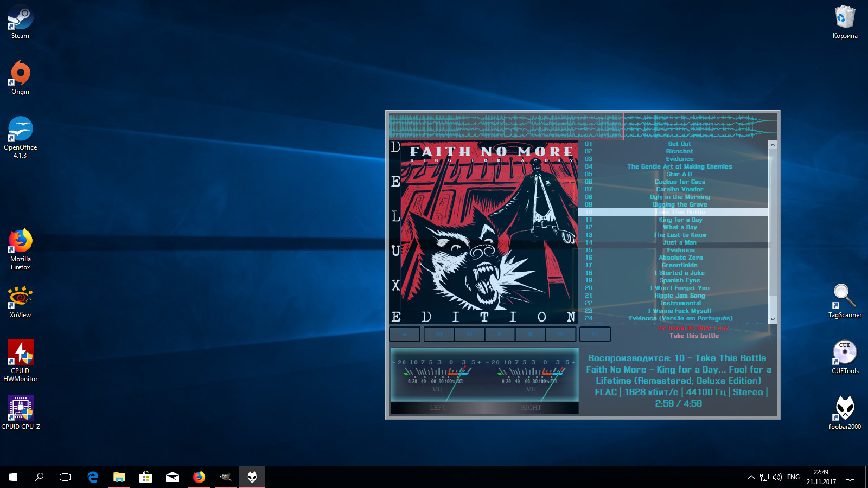Open the Recycle Bin (Корзина) icon

click(845, 22)
